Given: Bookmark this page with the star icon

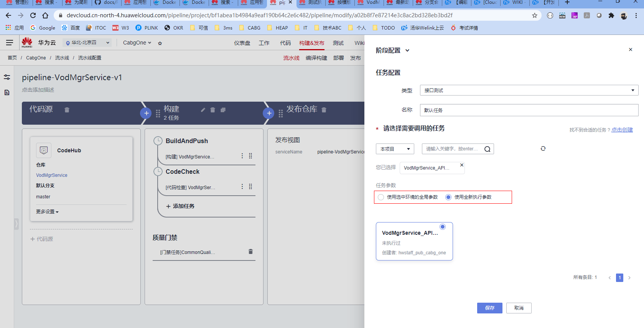Looking at the screenshot, I should [x=535, y=15].
